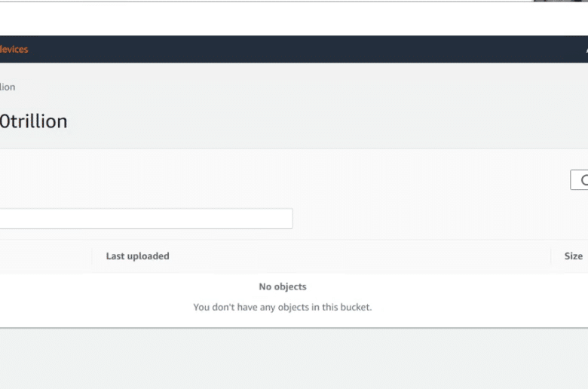Sort by the Last uploaded column

pos(138,256)
